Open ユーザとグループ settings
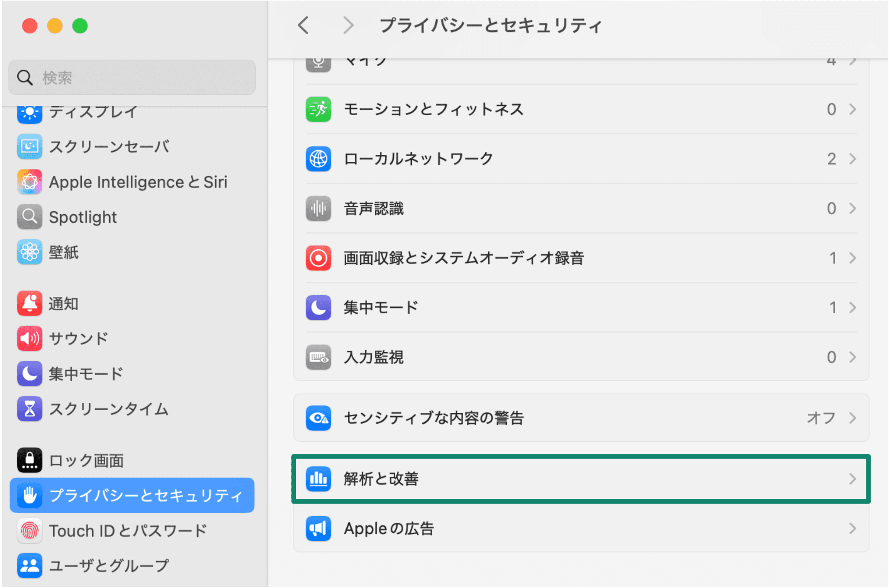Image resolution: width=891 pixels, height=588 pixels. [x=109, y=565]
